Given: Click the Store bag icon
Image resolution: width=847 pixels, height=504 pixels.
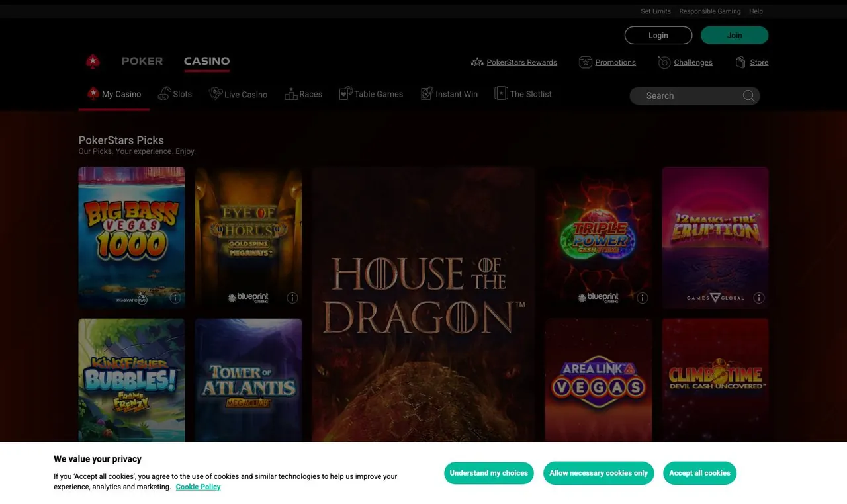Looking at the screenshot, I should [741, 62].
